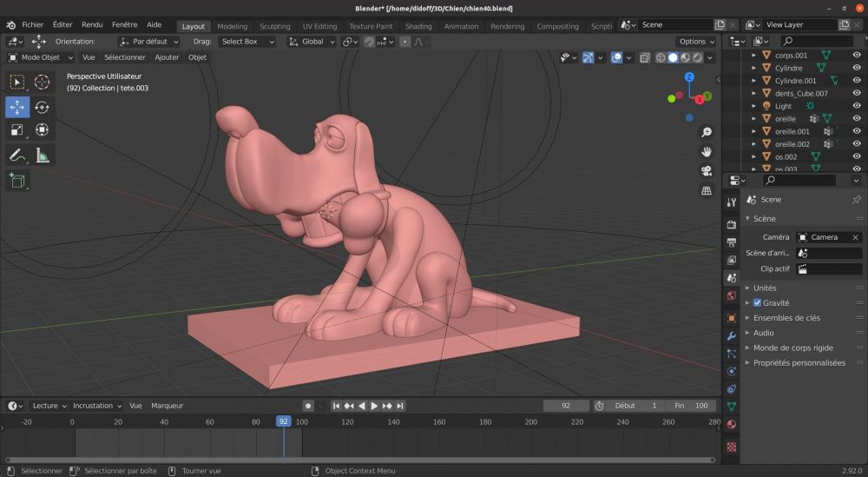The width and height of the screenshot is (868, 477).
Task: Pick the Rotate tool
Action: (x=42, y=107)
